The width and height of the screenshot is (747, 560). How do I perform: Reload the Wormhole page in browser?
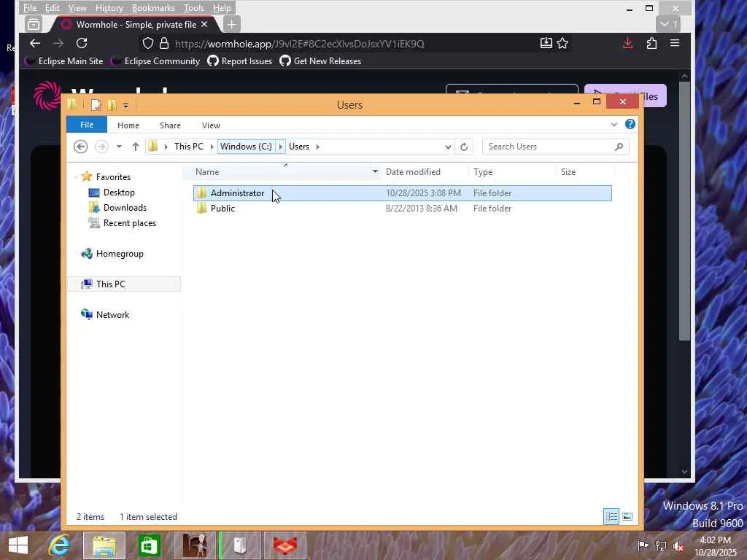(x=82, y=43)
